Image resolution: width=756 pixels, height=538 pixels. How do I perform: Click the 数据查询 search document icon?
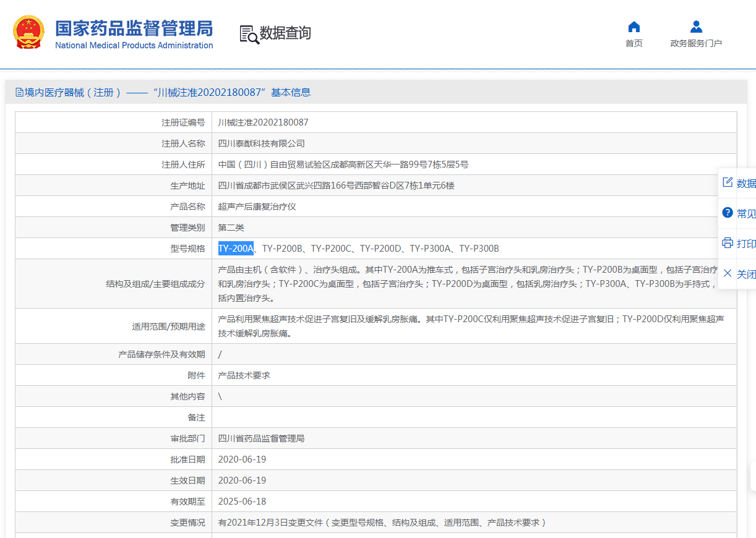[x=249, y=35]
